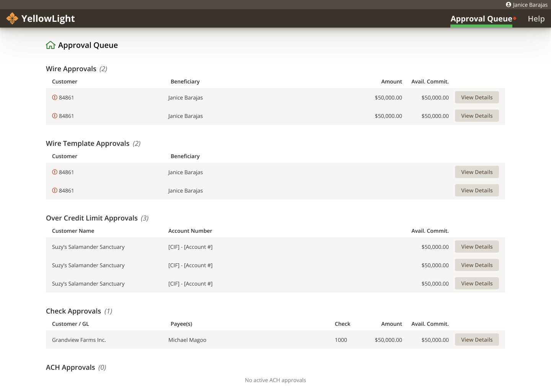The width and height of the screenshot is (551, 392).
Task: Click check number 1000
Action: coord(341,340)
